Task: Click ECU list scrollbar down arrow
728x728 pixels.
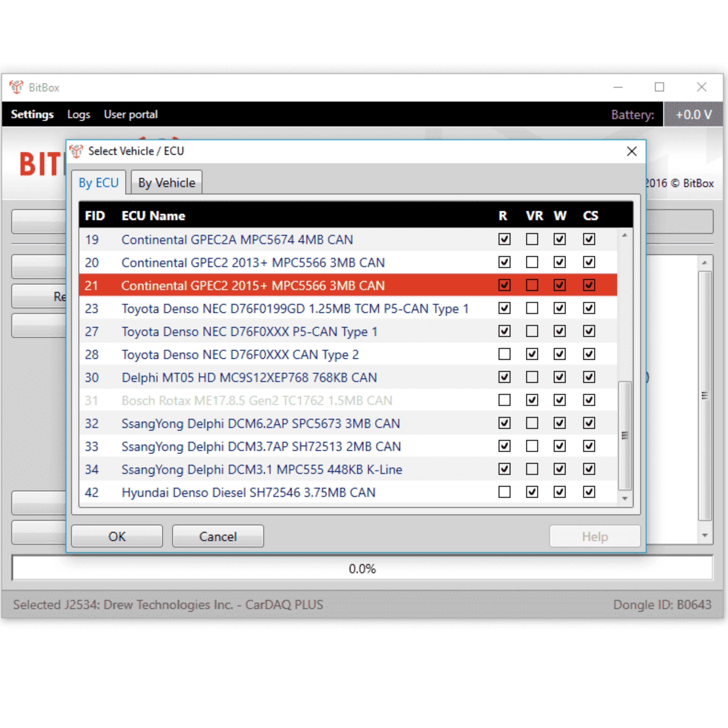Action: [625, 498]
